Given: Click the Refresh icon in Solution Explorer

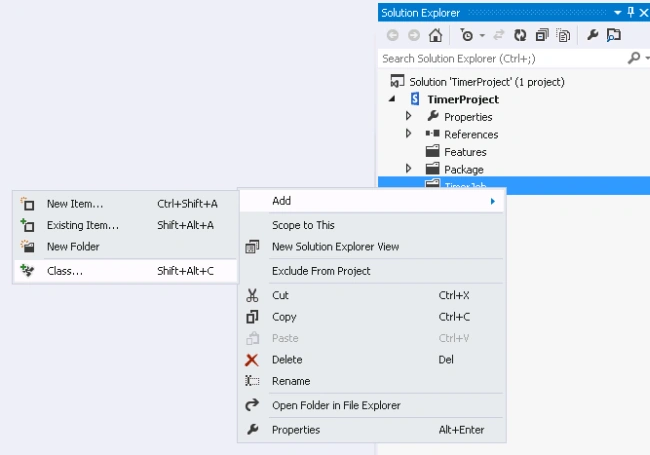Looking at the screenshot, I should point(520,36).
